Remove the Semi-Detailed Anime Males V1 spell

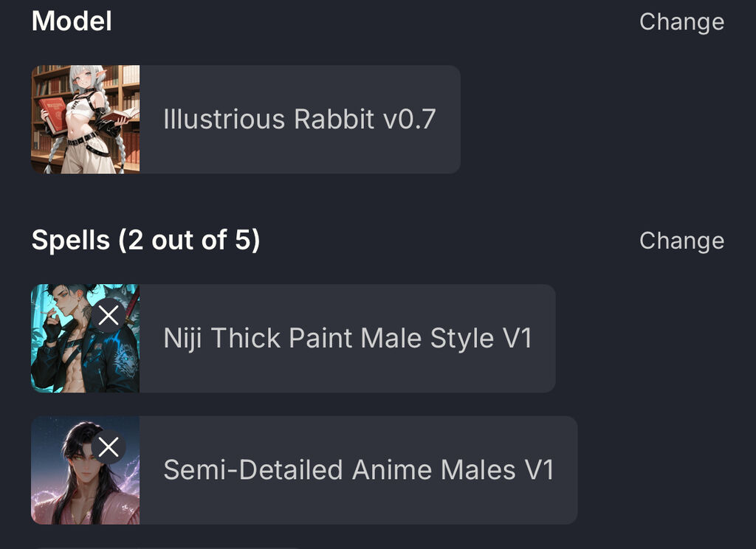[109, 447]
